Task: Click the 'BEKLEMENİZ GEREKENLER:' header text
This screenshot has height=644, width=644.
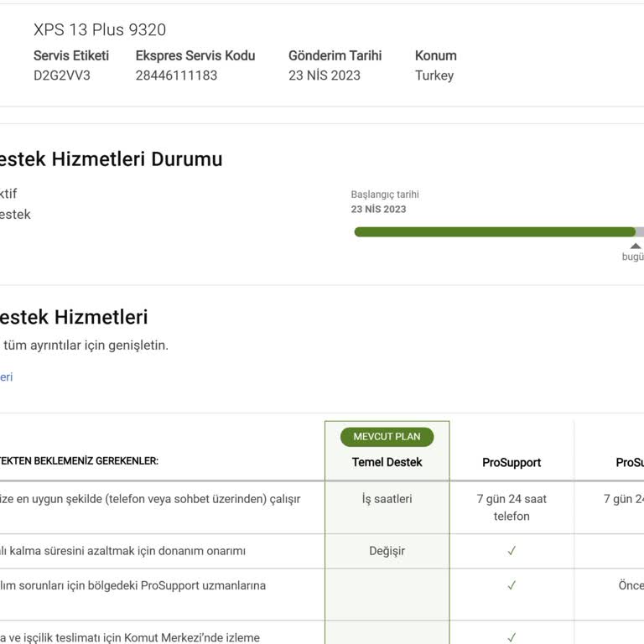Action: click(x=96, y=461)
